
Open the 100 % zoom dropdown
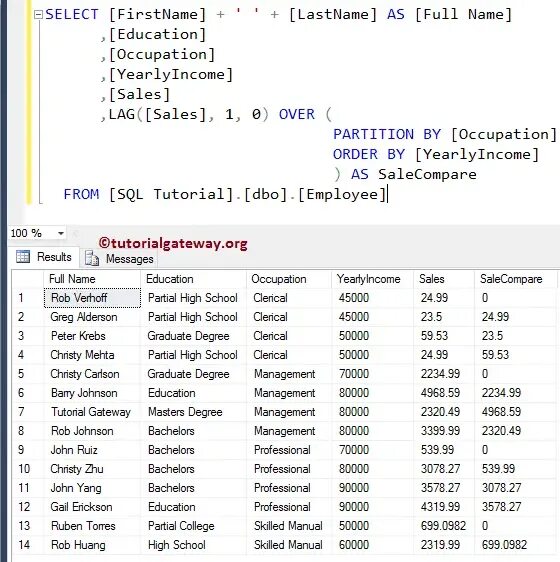coord(61,233)
